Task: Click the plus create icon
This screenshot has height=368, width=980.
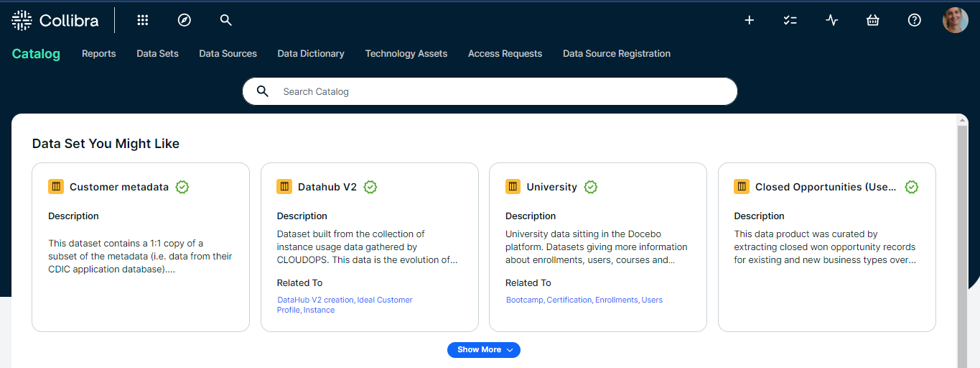Action: pyautogui.click(x=749, y=20)
